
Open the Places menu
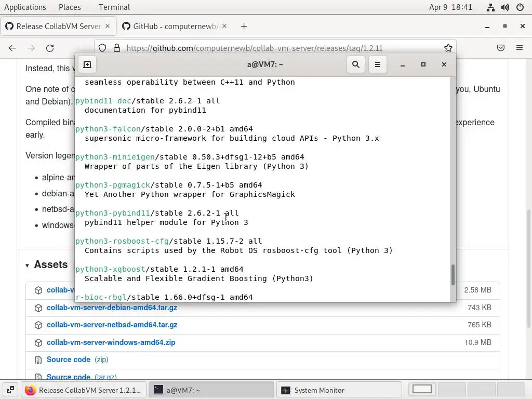coord(70,7)
